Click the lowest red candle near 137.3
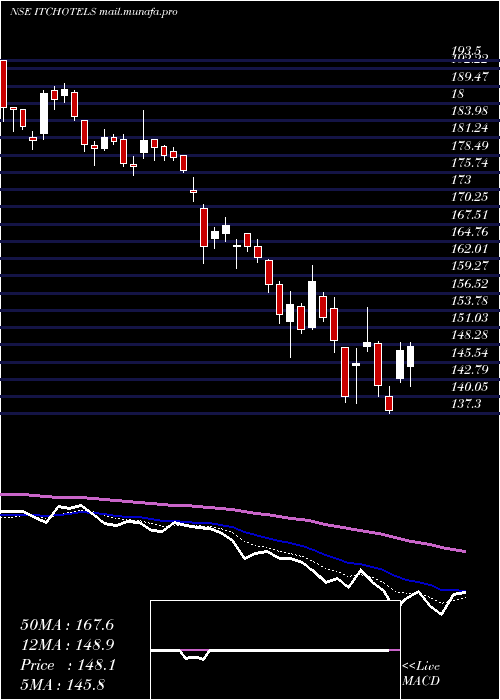500x700 pixels. (x=389, y=403)
